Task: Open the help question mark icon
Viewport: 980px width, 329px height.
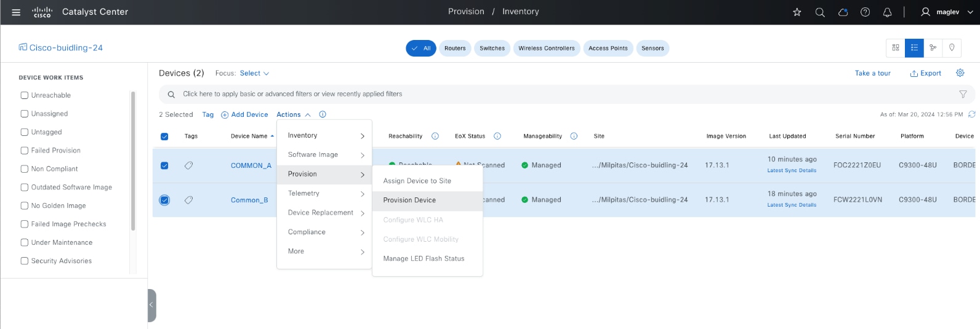Action: (x=865, y=12)
